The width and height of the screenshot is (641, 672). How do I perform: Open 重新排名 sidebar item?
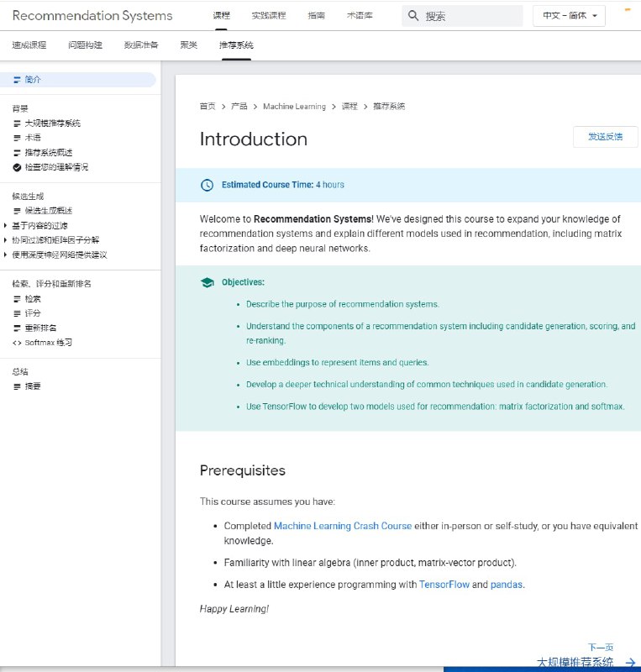40,328
